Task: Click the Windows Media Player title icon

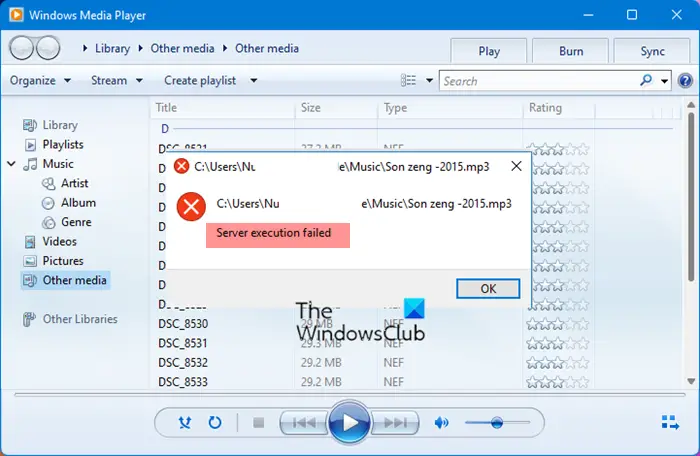Action: click(x=16, y=15)
